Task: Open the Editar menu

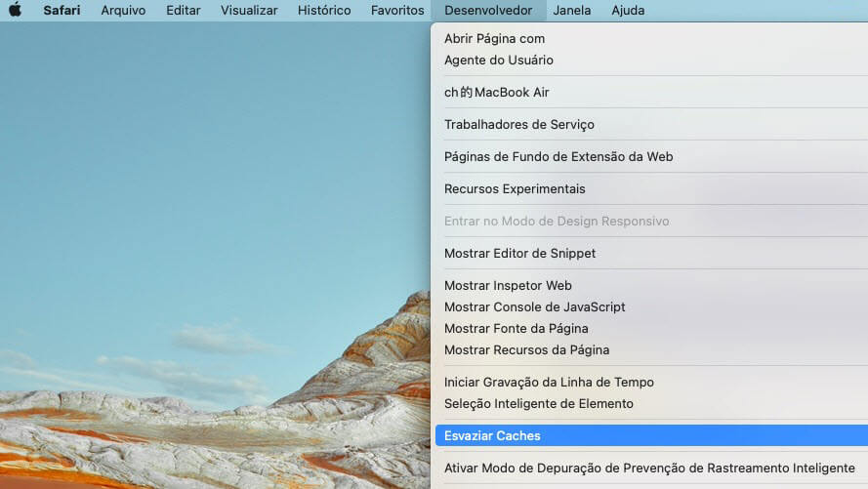Action: (x=184, y=10)
